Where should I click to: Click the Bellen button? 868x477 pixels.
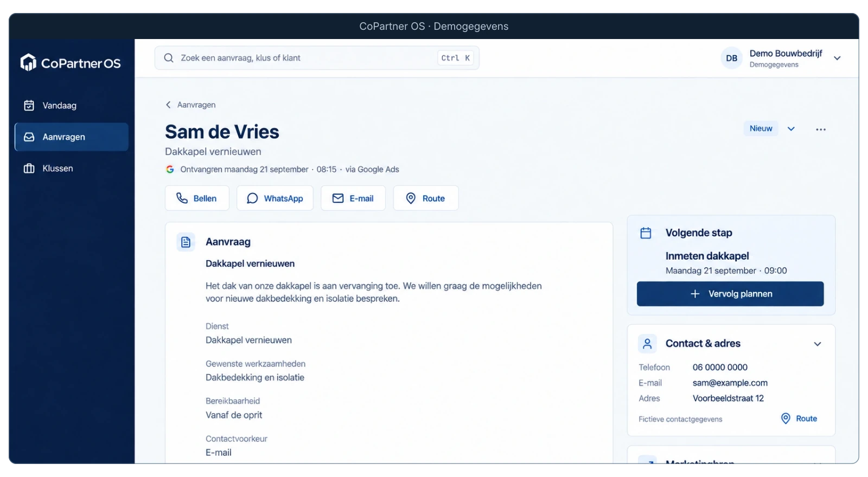(197, 198)
